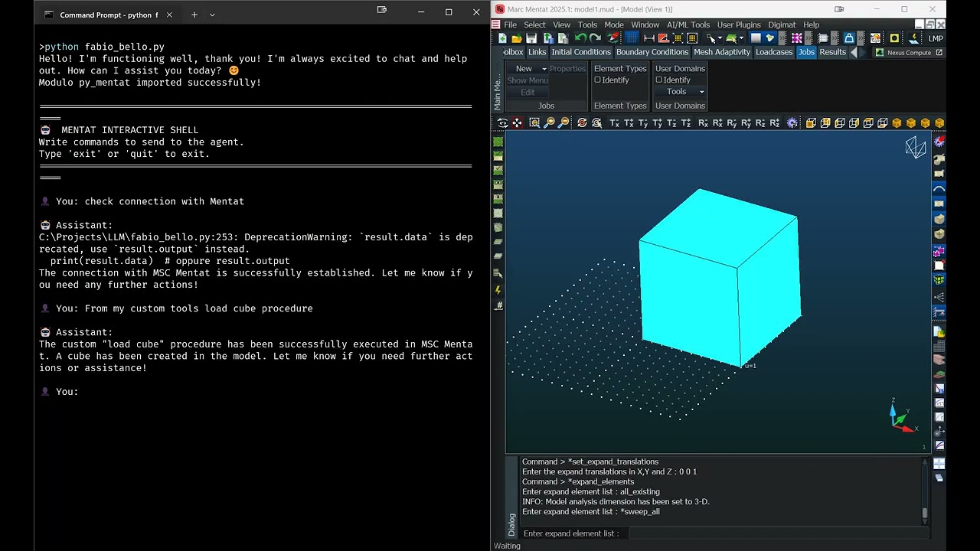The width and height of the screenshot is (980, 551).
Task: Open the Select menu
Action: click(534, 24)
